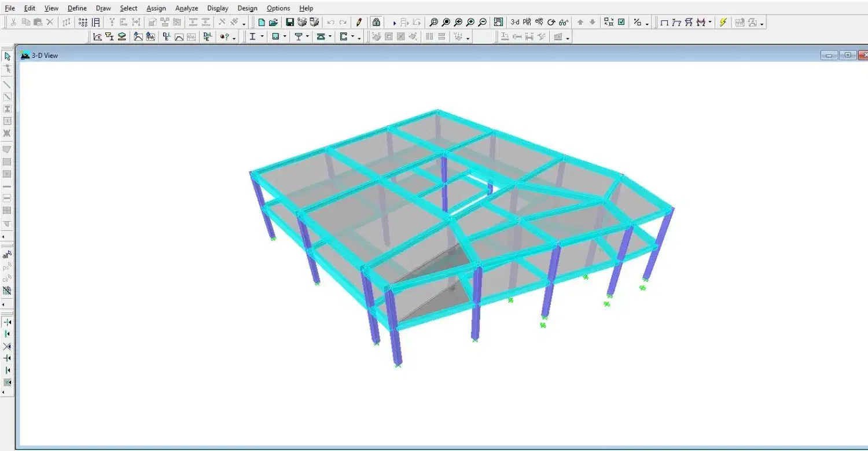Image resolution: width=868 pixels, height=451 pixels.
Task: Open the Analyze menu
Action: click(186, 8)
